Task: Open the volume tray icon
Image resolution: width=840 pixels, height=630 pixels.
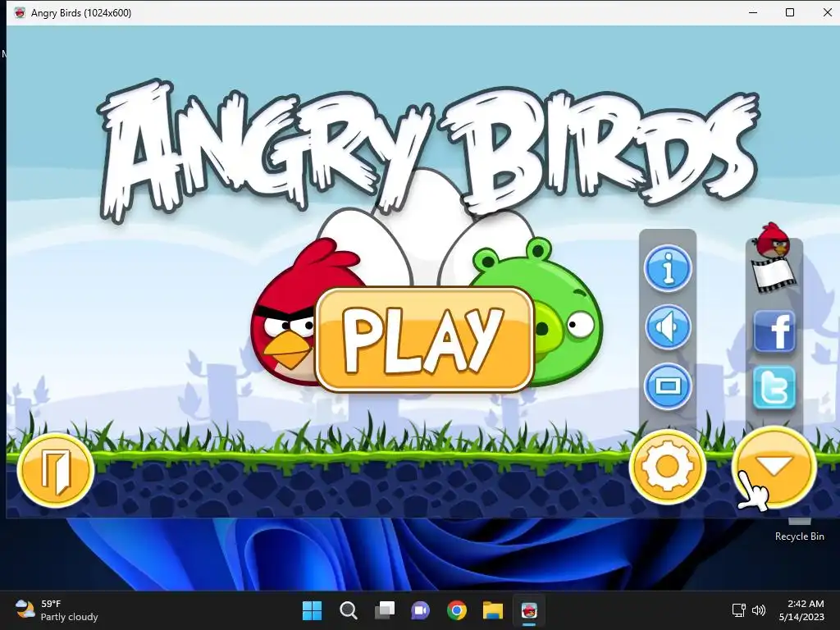Action: click(759, 610)
